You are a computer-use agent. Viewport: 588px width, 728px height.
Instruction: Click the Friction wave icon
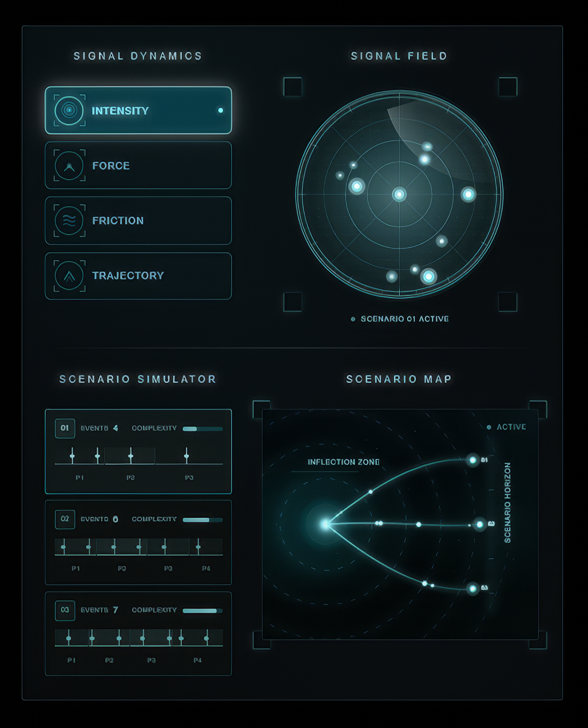[x=69, y=221]
